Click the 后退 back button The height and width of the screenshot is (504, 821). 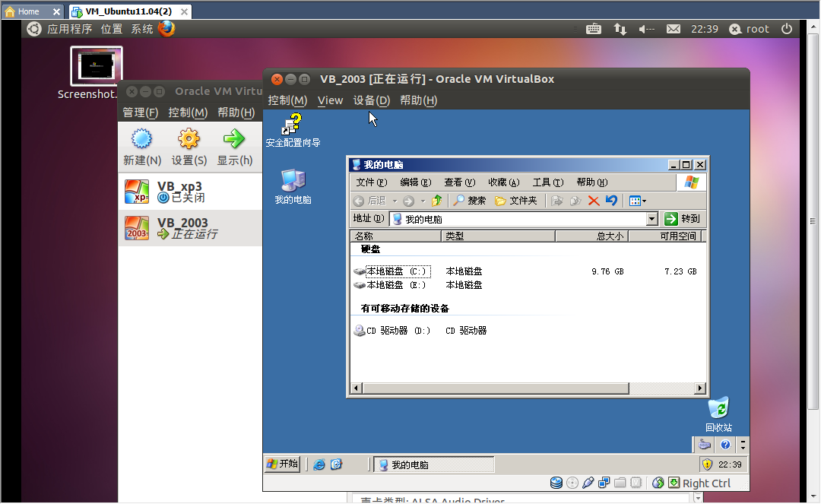(369, 201)
